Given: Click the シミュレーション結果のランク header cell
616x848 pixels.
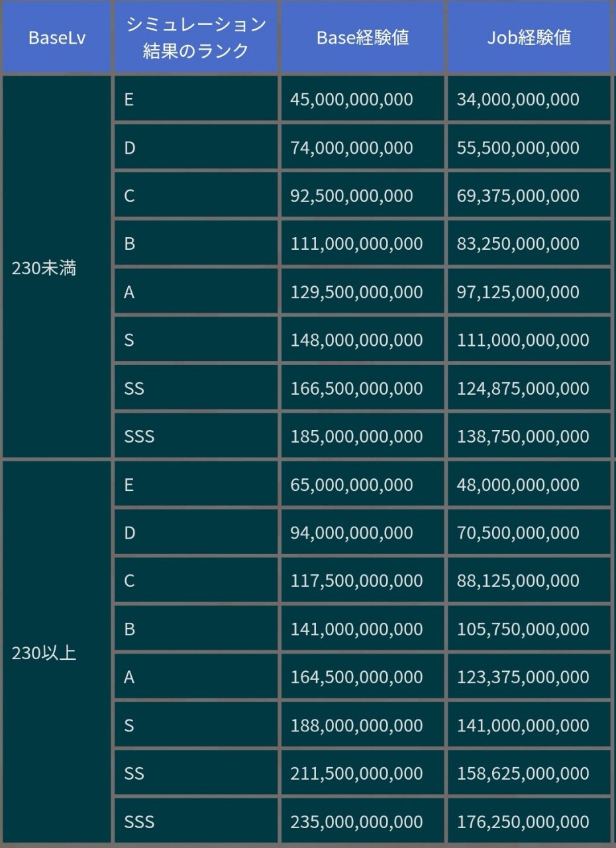Looking at the screenshot, I should click(x=195, y=38).
